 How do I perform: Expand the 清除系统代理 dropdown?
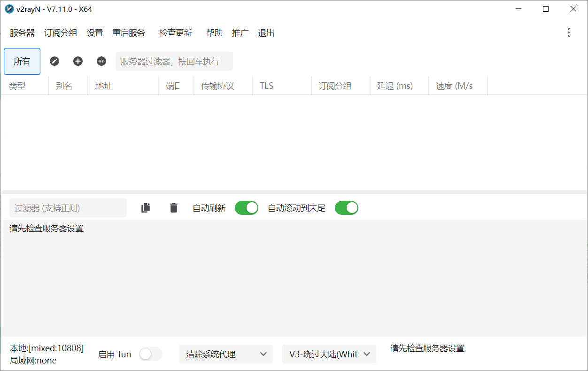click(x=225, y=354)
